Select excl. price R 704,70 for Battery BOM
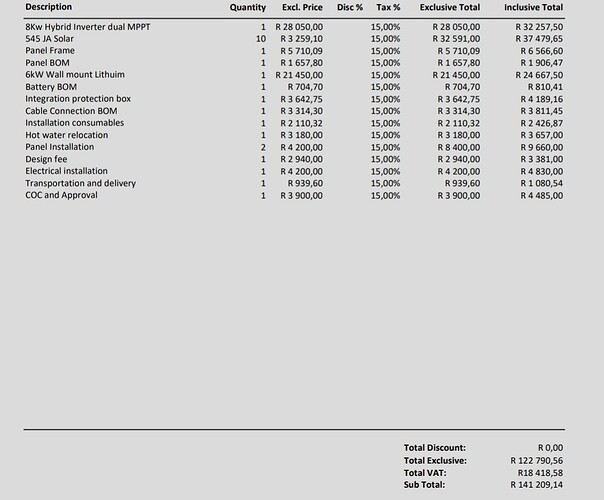604x500 pixels. (x=305, y=87)
